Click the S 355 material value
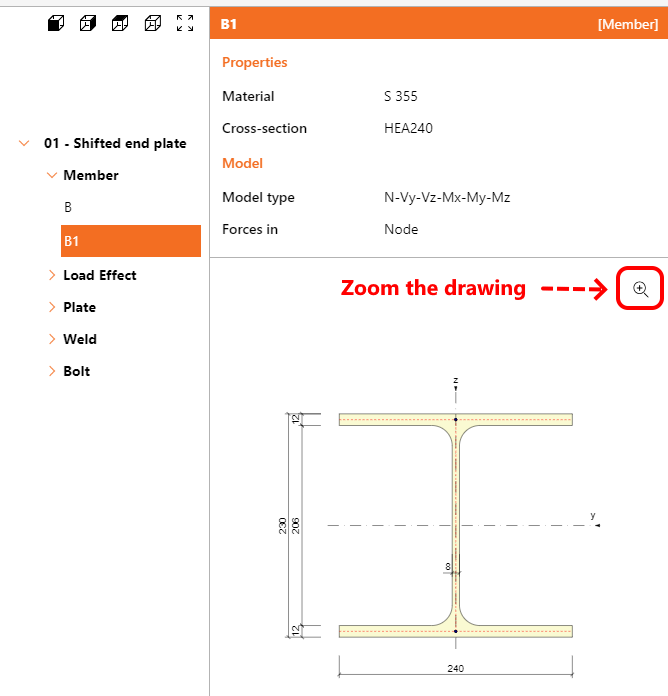The width and height of the screenshot is (668, 696). coord(401,96)
